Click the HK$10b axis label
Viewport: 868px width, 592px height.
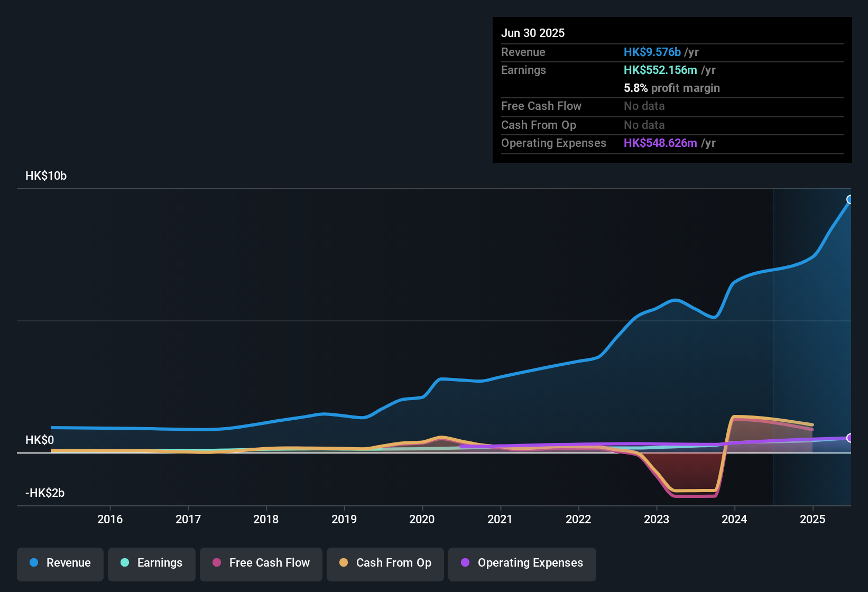click(45, 175)
